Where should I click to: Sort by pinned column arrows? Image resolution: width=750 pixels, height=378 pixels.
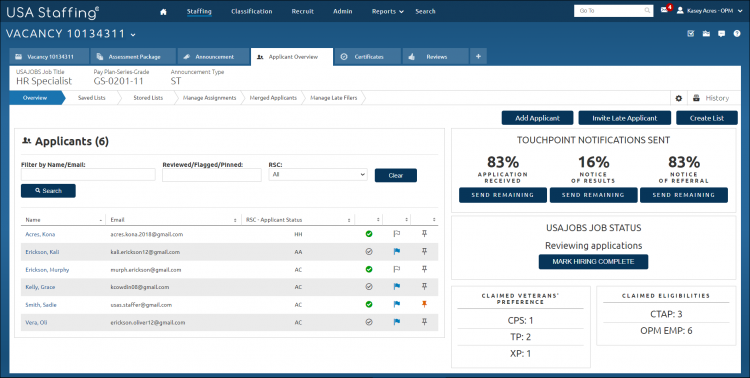pos(434,220)
